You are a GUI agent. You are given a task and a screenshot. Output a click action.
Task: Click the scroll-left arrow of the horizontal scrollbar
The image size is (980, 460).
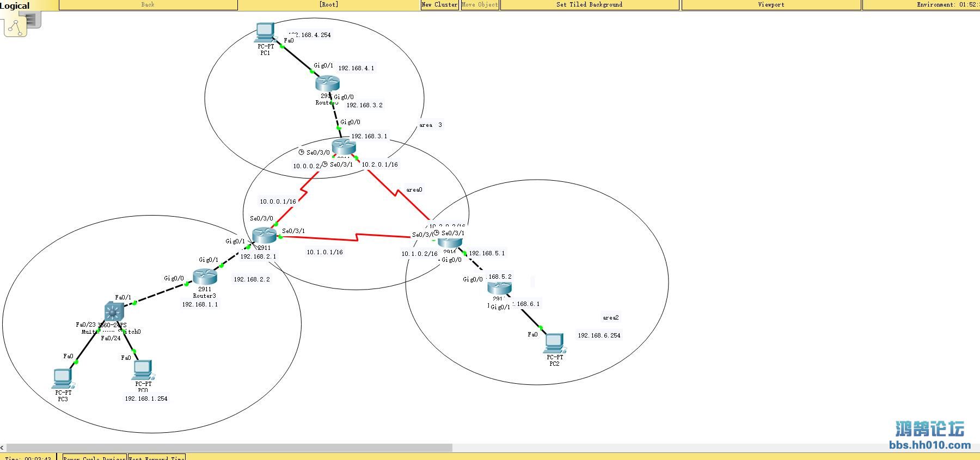click(x=3, y=447)
